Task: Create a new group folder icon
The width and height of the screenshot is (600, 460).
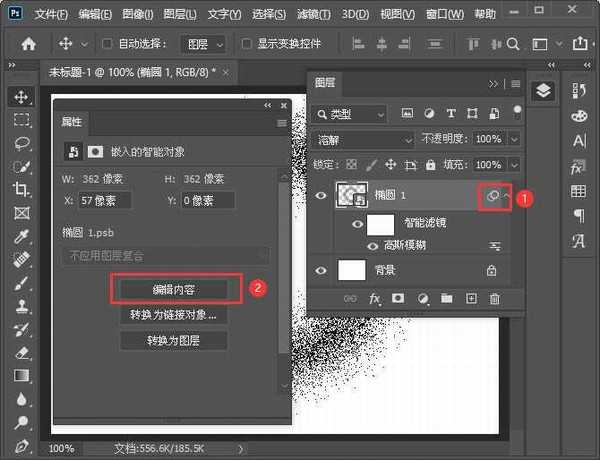Action: coord(447,299)
